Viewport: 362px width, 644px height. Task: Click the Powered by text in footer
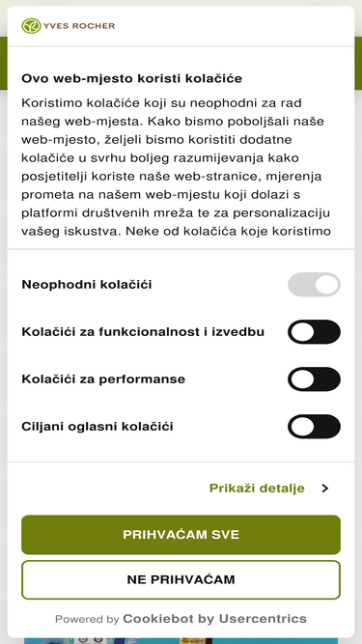[x=87, y=619]
